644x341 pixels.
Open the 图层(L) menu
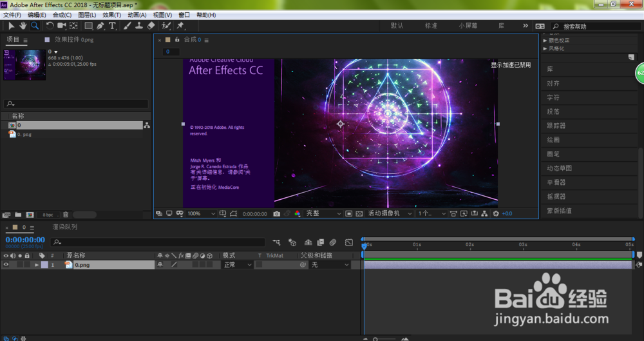click(87, 15)
